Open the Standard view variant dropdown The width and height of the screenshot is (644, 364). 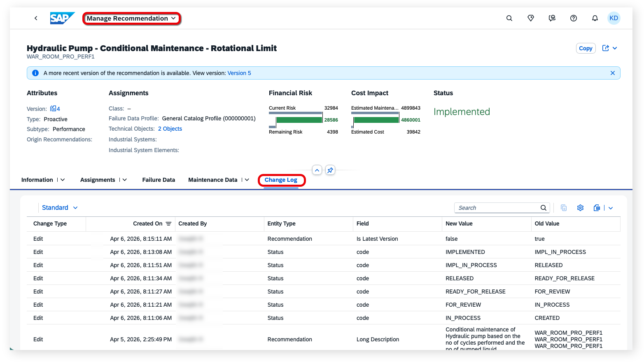60,208
